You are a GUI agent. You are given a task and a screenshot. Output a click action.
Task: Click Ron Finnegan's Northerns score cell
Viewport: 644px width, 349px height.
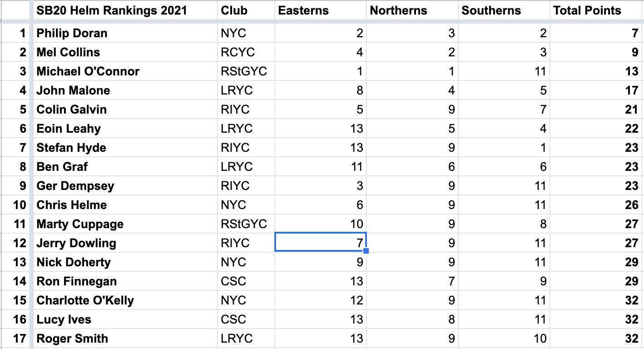[x=412, y=281]
